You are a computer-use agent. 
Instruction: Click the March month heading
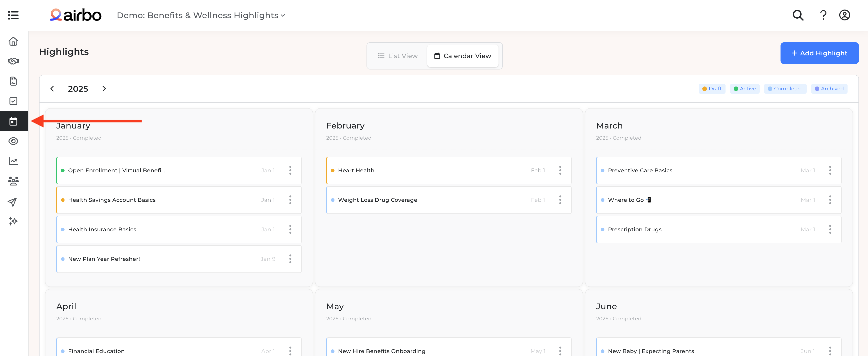[x=609, y=126]
